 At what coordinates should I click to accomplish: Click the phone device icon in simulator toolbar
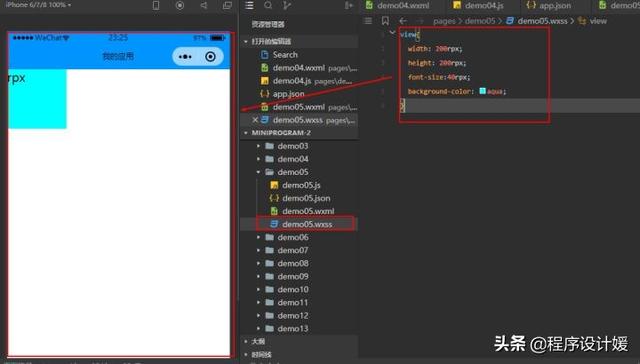pos(156,5)
